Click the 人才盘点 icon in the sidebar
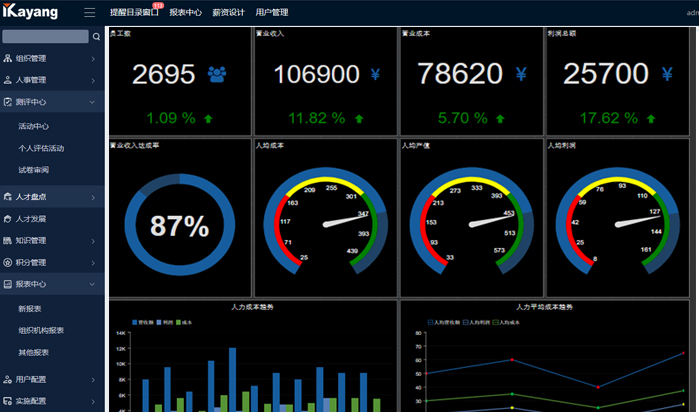The image size is (699, 412). (8, 197)
